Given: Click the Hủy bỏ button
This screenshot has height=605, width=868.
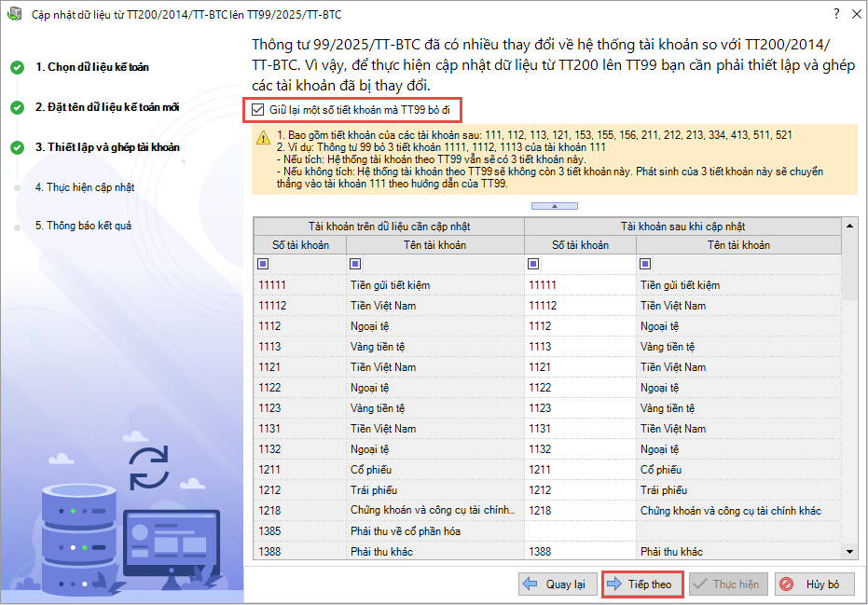Looking at the screenshot, I should [x=814, y=584].
